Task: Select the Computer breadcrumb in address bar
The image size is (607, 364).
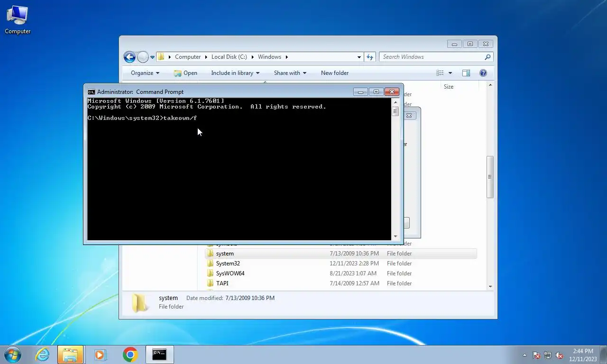Action: (x=188, y=57)
